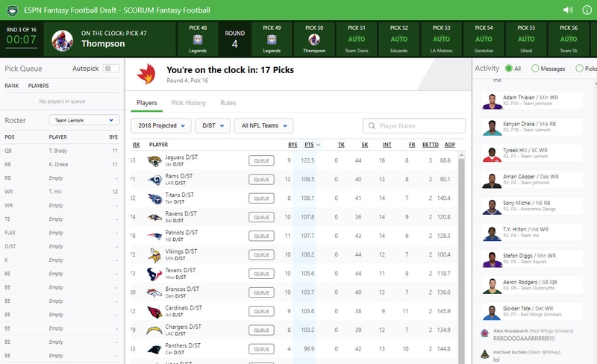The height and width of the screenshot is (364, 597).
Task: Click the flame team logo
Action: pyautogui.click(x=146, y=74)
